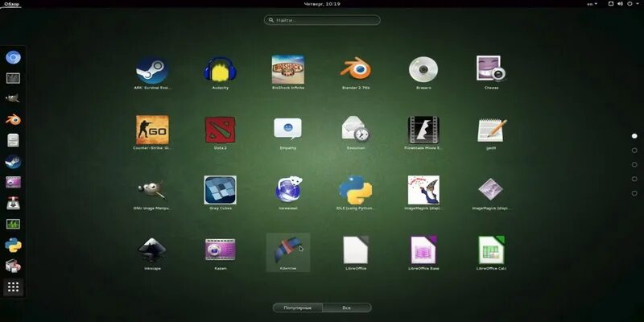Open the Empathy chat app
The width and height of the screenshot is (644, 322).
(288, 129)
